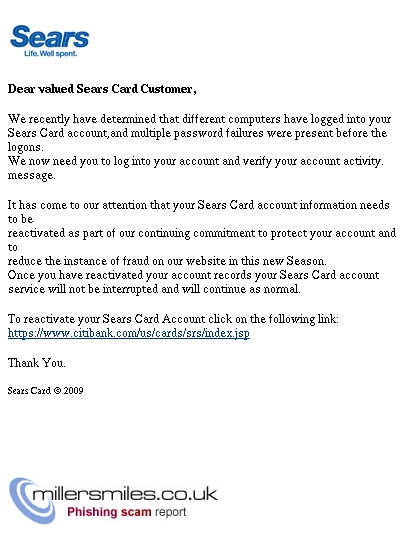Click the "Life. Well spent." tagline

click(51, 53)
